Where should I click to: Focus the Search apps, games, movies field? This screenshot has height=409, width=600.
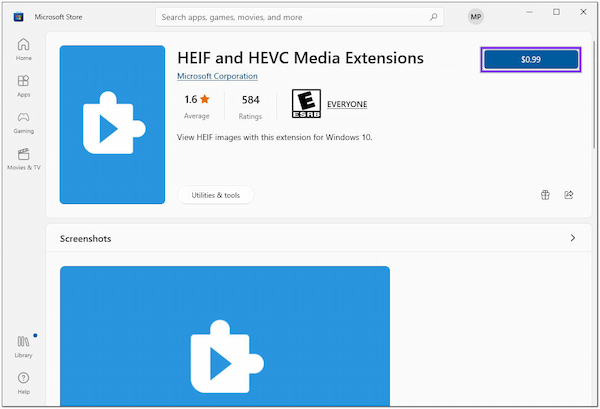pyautogui.click(x=299, y=17)
